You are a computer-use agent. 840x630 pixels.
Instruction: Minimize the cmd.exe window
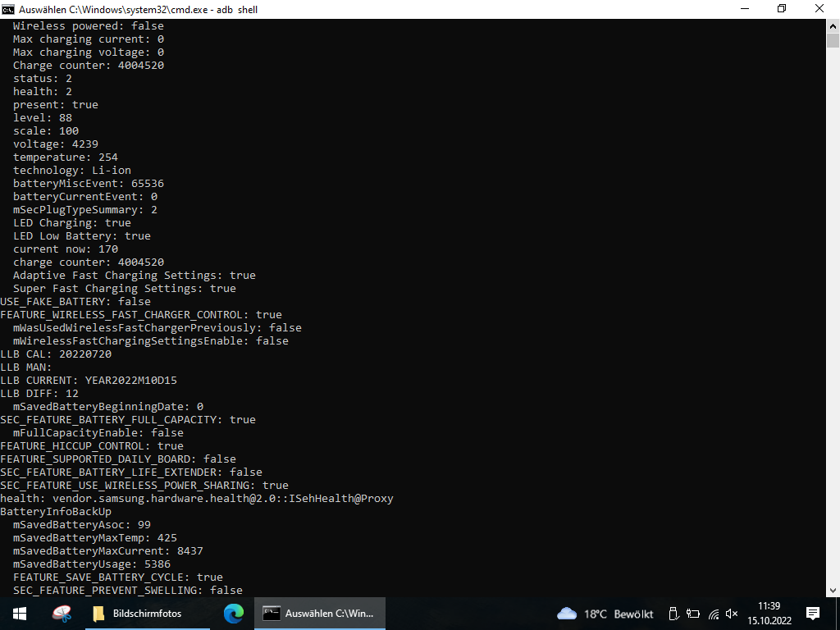pyautogui.click(x=744, y=8)
